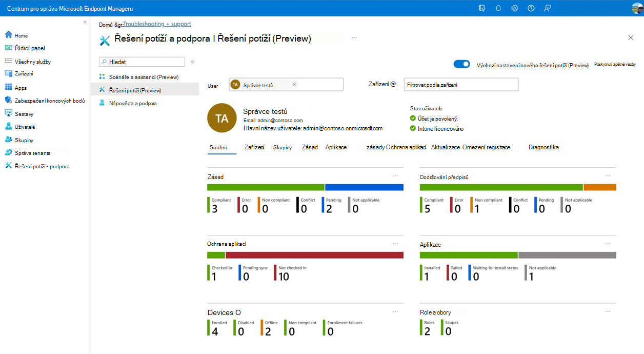Toggle the new troubleshooting default switch
Viewport: 644px width, 354px height.
point(462,64)
